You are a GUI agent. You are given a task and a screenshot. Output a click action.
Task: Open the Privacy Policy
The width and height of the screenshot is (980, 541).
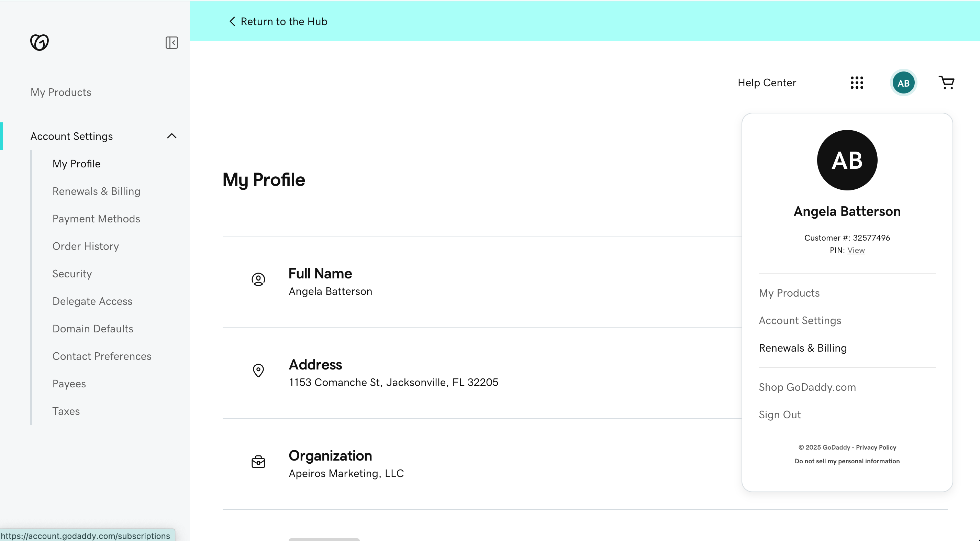[x=876, y=448]
